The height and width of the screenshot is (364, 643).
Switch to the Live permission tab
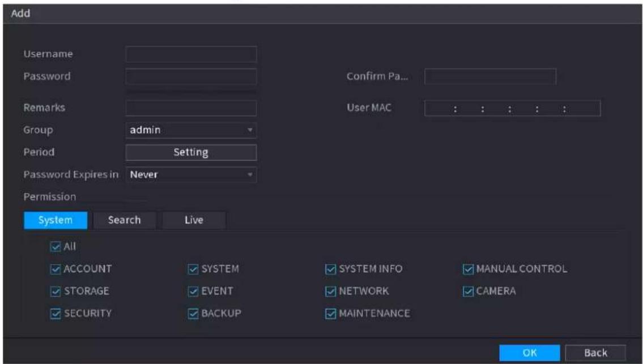pos(194,220)
